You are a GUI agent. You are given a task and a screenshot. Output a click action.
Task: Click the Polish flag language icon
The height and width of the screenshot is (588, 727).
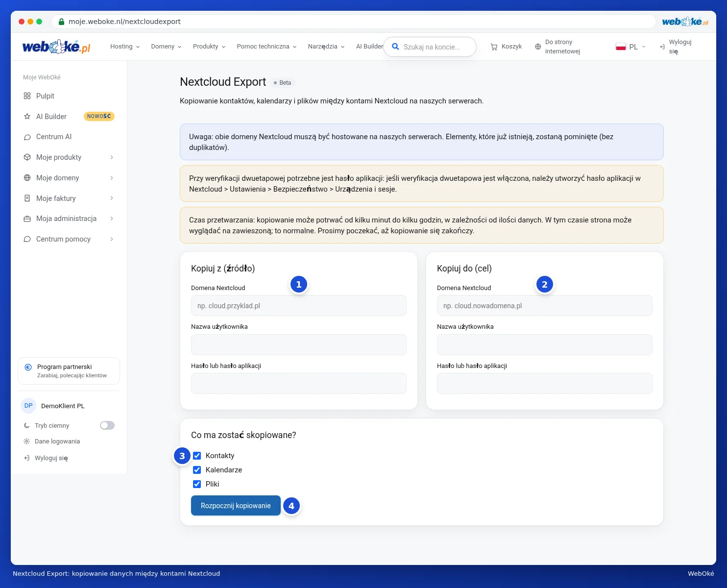tap(621, 47)
